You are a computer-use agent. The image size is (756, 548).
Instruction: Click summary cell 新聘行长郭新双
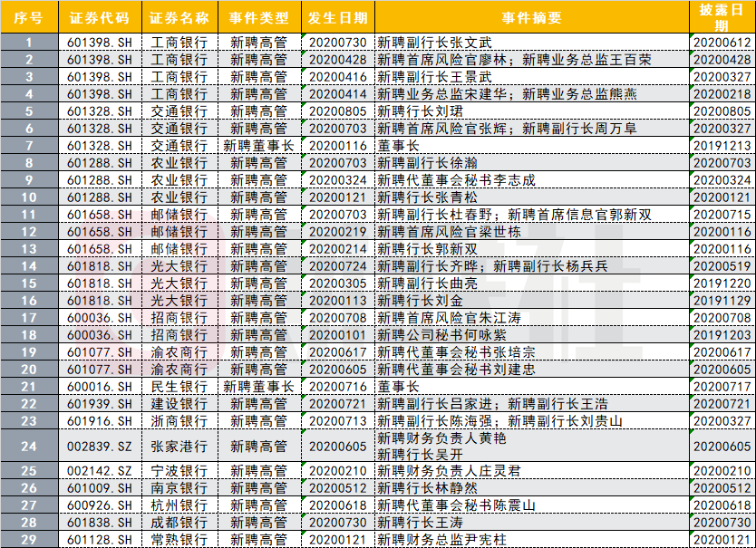532,249
